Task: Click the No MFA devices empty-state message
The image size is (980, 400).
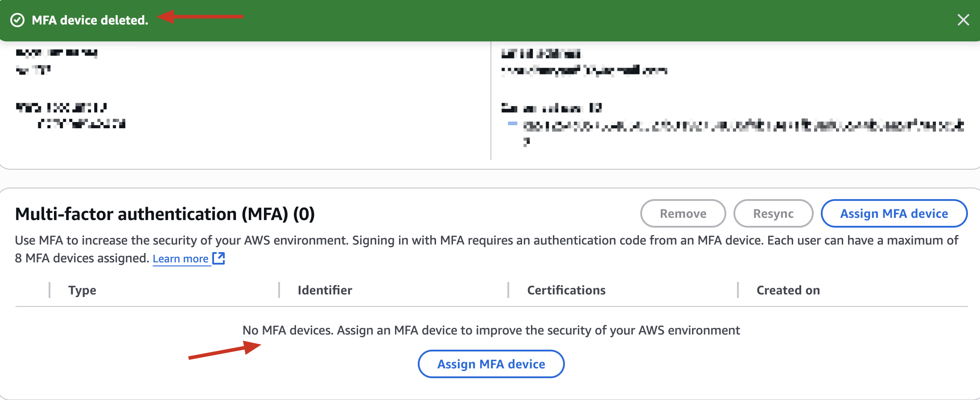Action: (x=491, y=330)
